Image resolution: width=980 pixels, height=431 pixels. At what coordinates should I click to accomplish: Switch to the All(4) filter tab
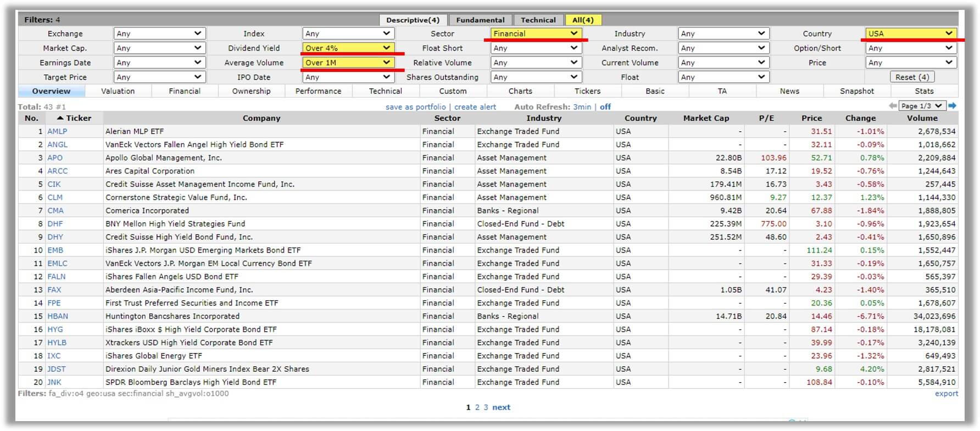coord(583,20)
